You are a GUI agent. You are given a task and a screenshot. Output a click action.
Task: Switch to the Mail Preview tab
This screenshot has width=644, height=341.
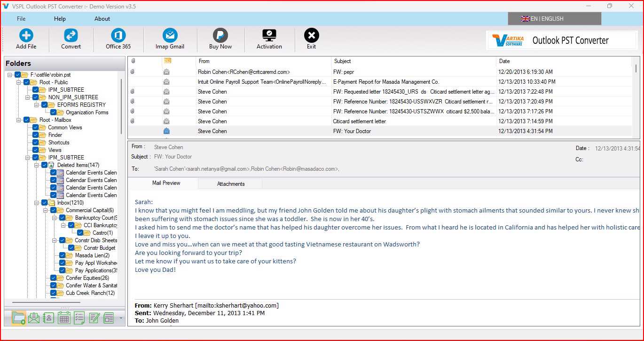click(x=166, y=183)
